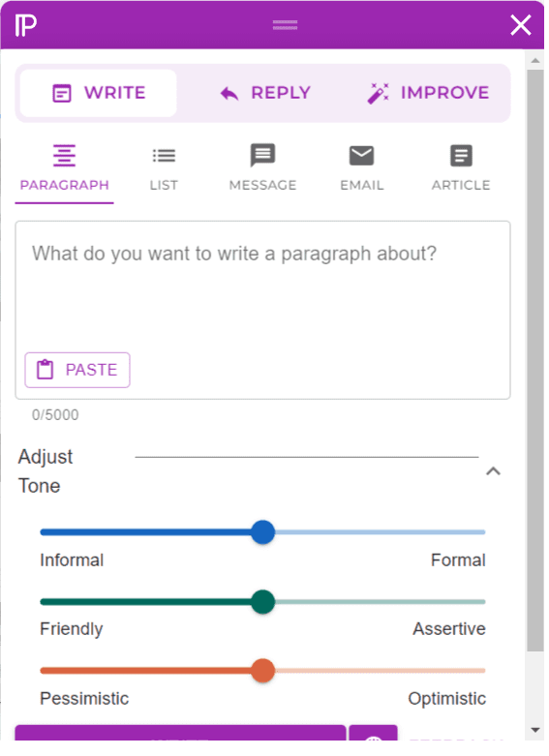Switch to the Write mode tab
This screenshot has width=549, height=756.
pyautogui.click(x=99, y=93)
